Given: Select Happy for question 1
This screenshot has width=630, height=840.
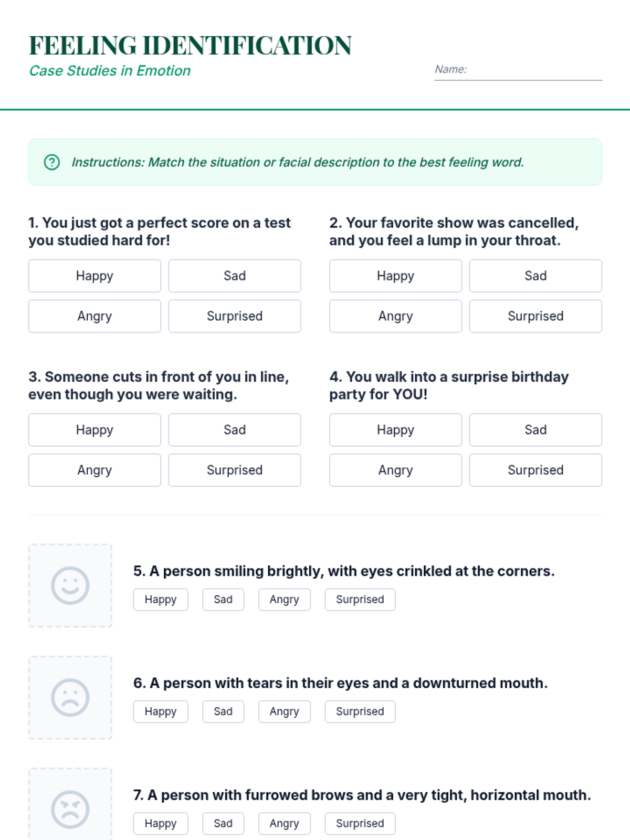Looking at the screenshot, I should [x=94, y=276].
